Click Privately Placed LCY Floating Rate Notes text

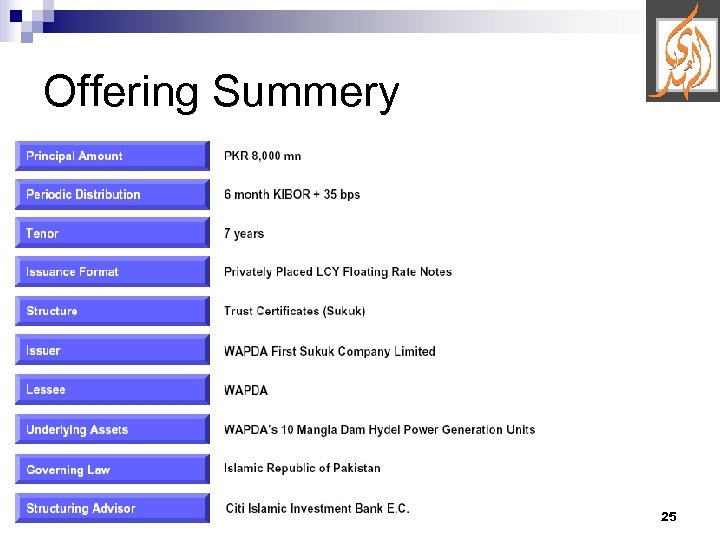click(x=337, y=272)
